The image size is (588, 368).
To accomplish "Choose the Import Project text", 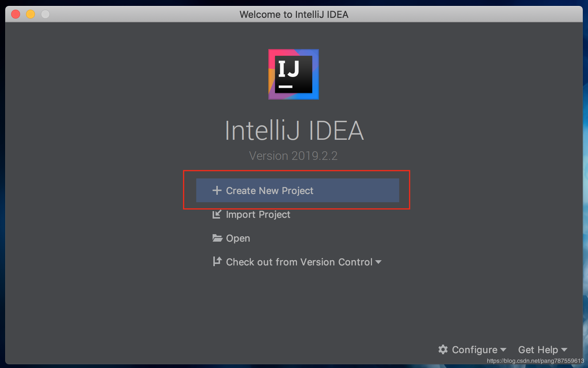I will coord(258,214).
